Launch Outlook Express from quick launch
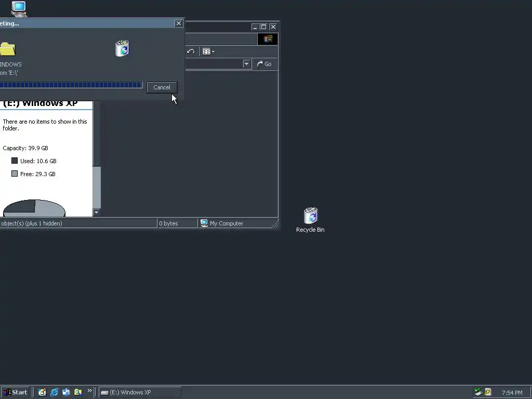Screen dimensions: 532x399 coord(66,392)
